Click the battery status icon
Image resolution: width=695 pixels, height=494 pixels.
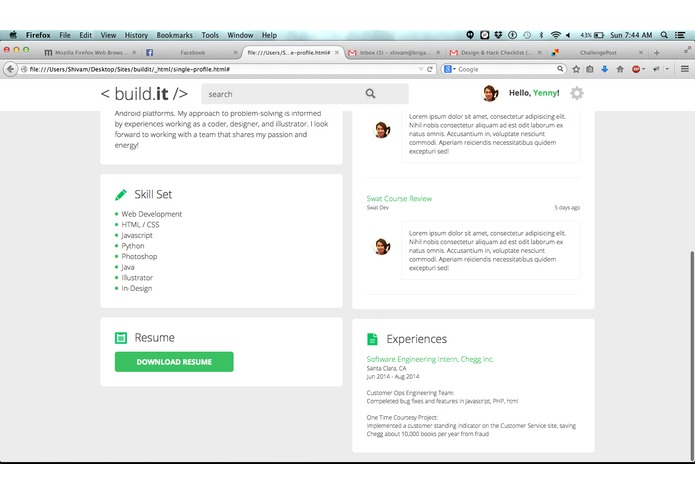point(599,35)
